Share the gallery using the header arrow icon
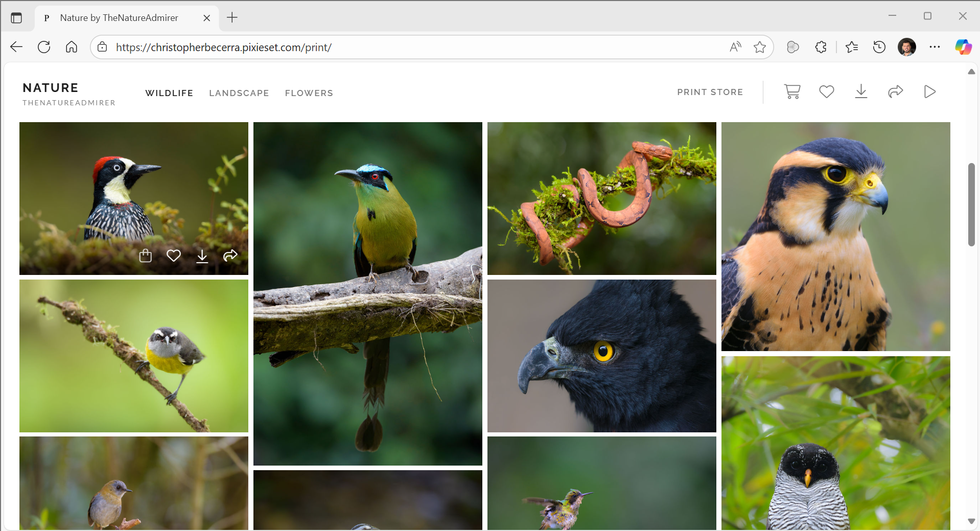The image size is (980, 531). point(895,91)
